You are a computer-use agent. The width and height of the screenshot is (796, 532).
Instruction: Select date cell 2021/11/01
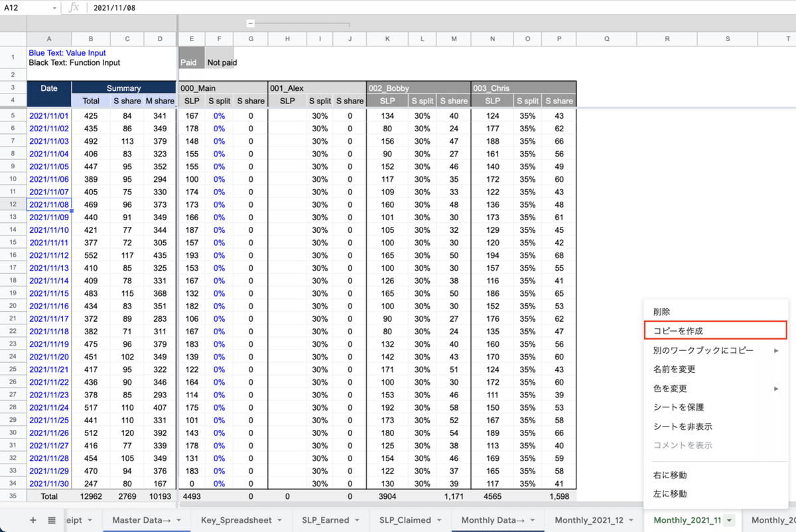coord(48,115)
